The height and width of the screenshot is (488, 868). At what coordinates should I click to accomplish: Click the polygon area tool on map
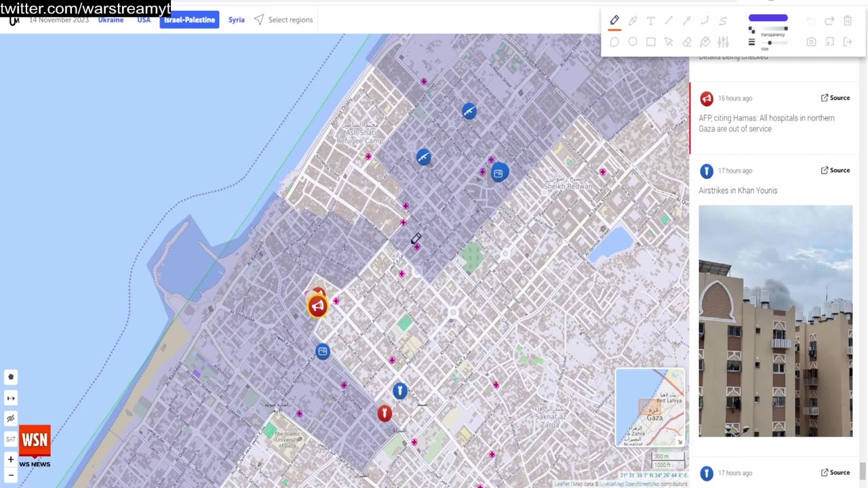[11, 377]
